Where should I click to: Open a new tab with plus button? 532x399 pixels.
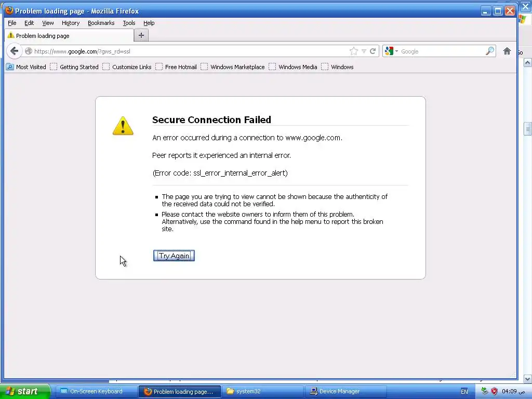(141, 35)
